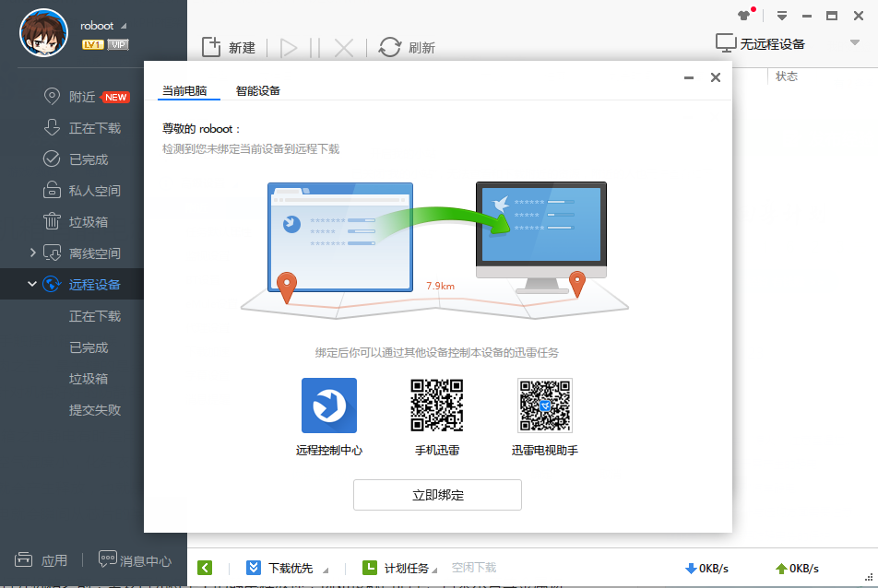Image resolution: width=878 pixels, height=588 pixels.
Task: Open the top 垃圾箱 with trash can icon
Action: coord(76,222)
